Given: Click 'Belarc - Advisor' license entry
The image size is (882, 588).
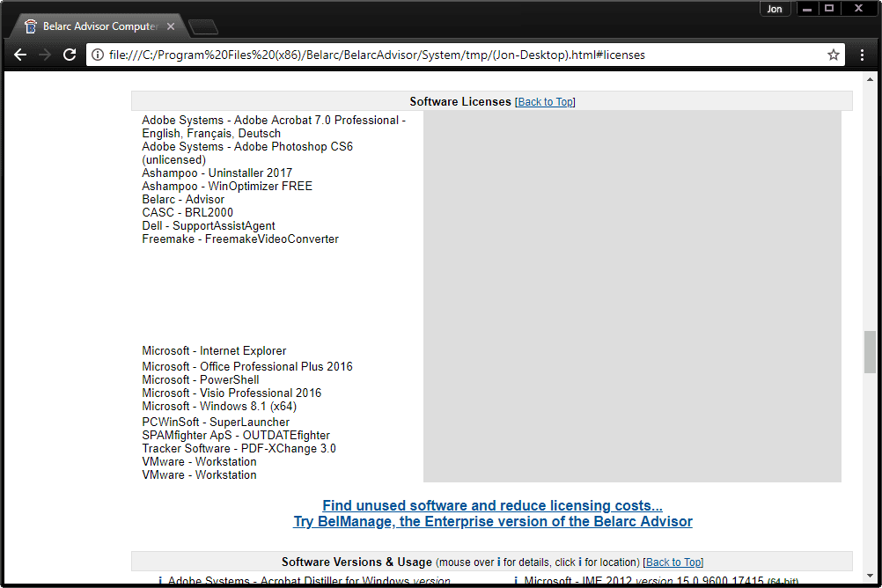Looking at the screenshot, I should pos(183,199).
